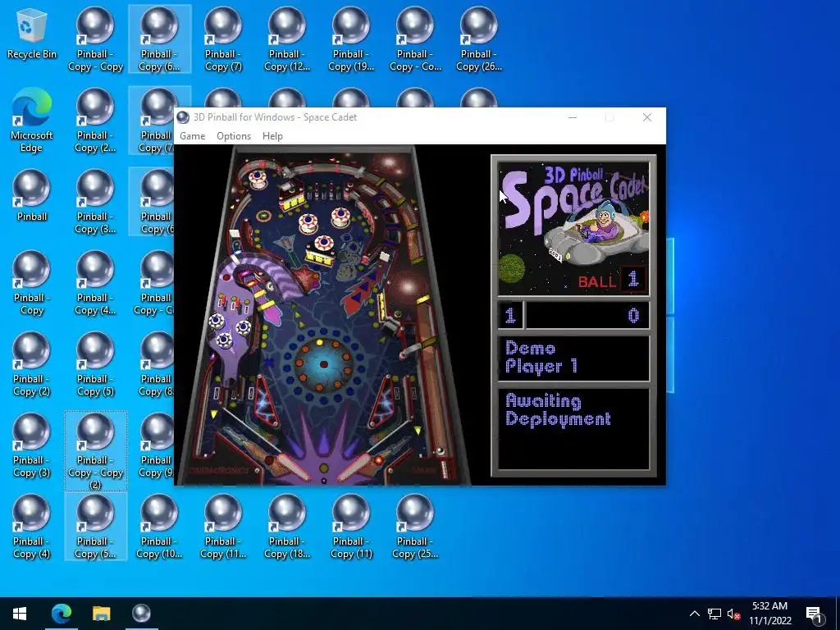Click the BALL 1 counter
The width and height of the screenshot is (840, 630).
pyautogui.click(x=612, y=281)
